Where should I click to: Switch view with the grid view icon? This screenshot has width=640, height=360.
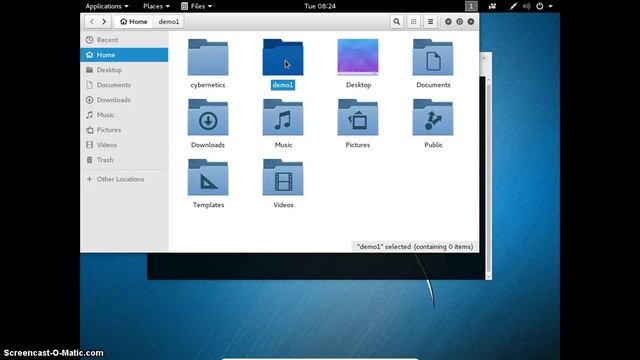(x=413, y=22)
